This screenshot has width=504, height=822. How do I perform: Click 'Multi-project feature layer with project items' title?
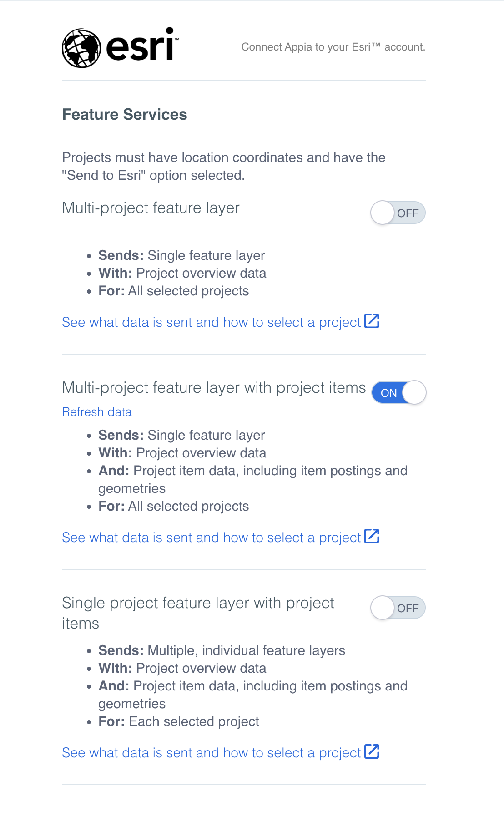click(214, 388)
